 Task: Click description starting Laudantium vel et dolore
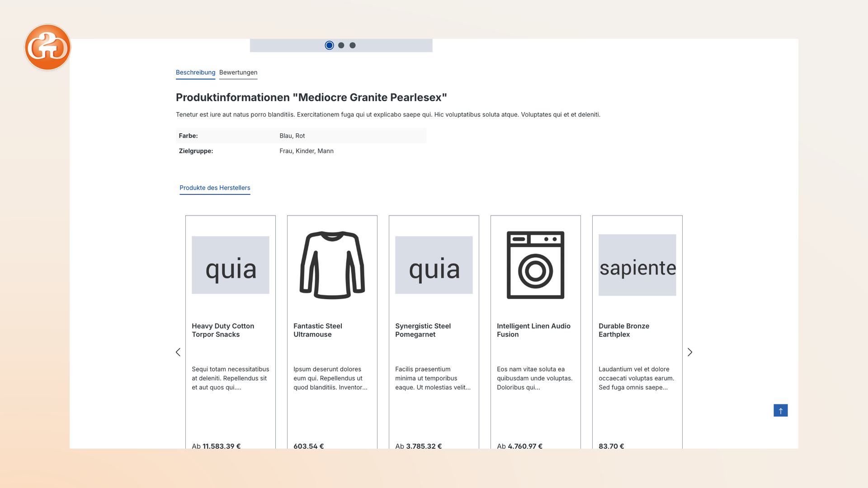[637, 378]
